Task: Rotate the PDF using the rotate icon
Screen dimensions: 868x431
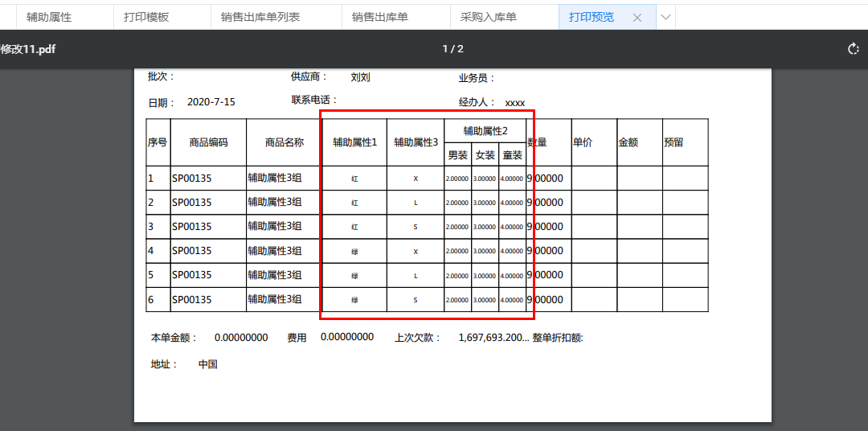Action: [x=853, y=49]
